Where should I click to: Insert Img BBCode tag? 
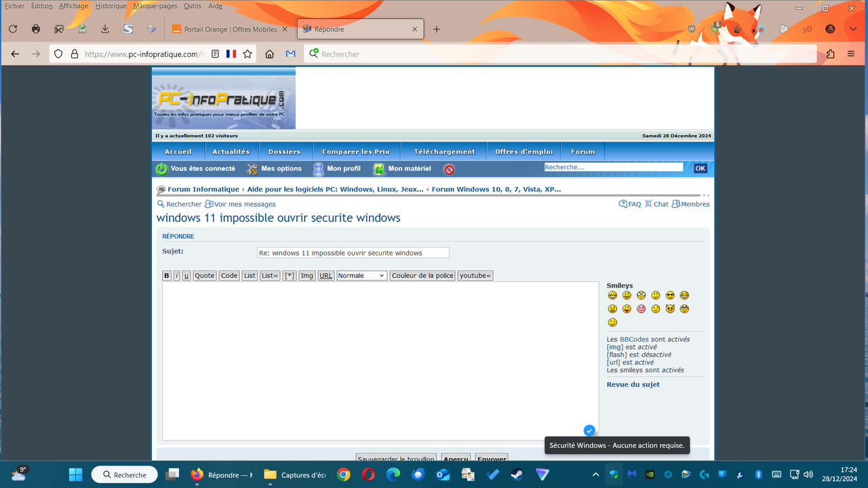point(307,275)
